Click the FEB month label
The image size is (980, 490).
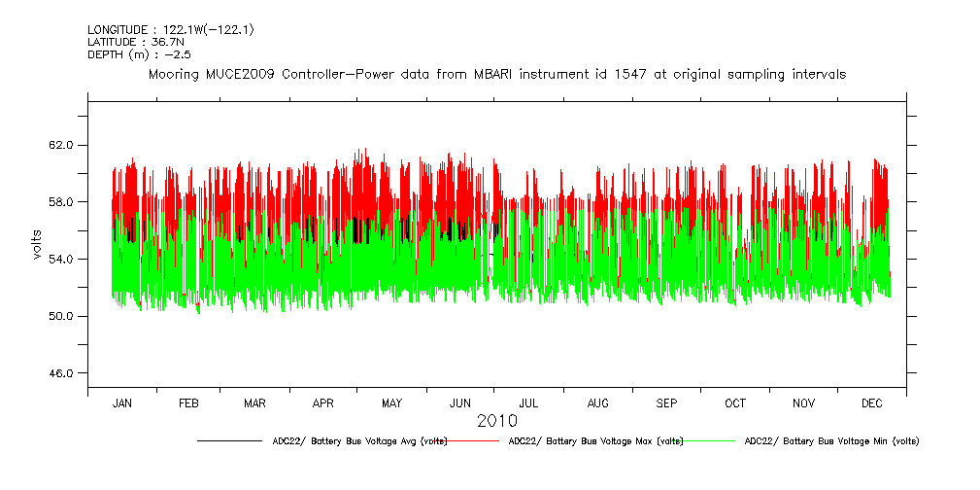[x=189, y=402]
